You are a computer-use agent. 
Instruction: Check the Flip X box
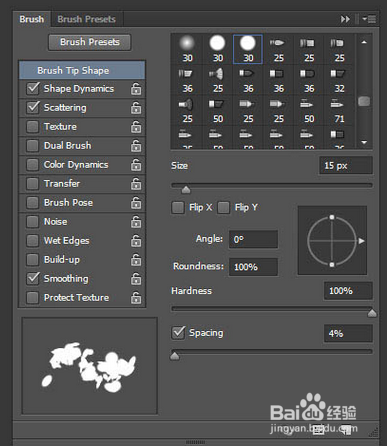click(x=178, y=208)
